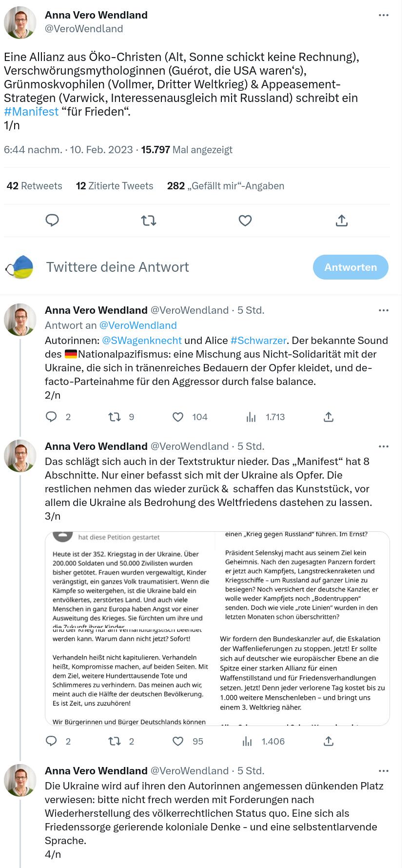The width and height of the screenshot is (410, 868).
Task: Share the top tweet via the upload icon
Action: (341, 221)
